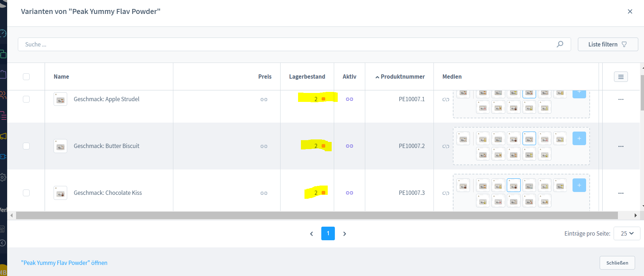Open "Peak Yummy Flav Powder" öffnen link
Screen dimensions: 644x276
coord(64,263)
